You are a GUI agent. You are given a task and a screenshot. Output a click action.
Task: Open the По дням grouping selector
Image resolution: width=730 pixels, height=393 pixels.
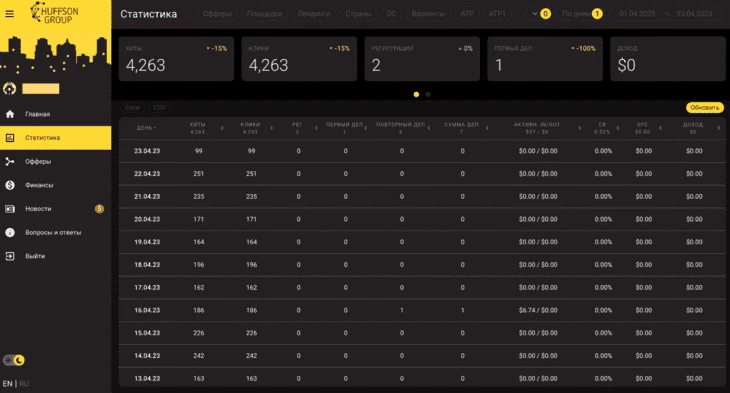581,14
